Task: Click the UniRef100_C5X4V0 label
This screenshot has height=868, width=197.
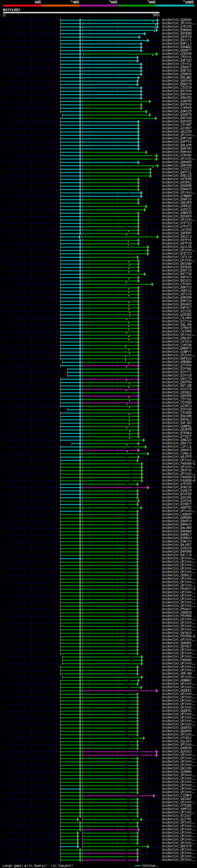Action: coord(177,284)
